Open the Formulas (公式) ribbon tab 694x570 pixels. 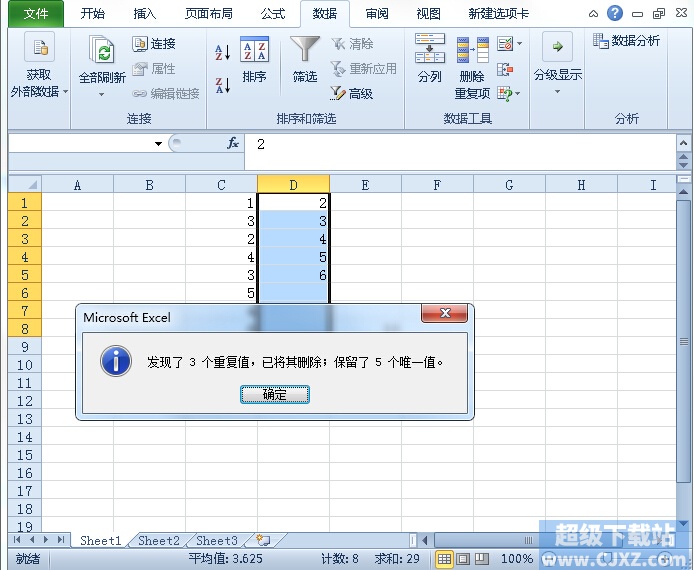point(273,14)
